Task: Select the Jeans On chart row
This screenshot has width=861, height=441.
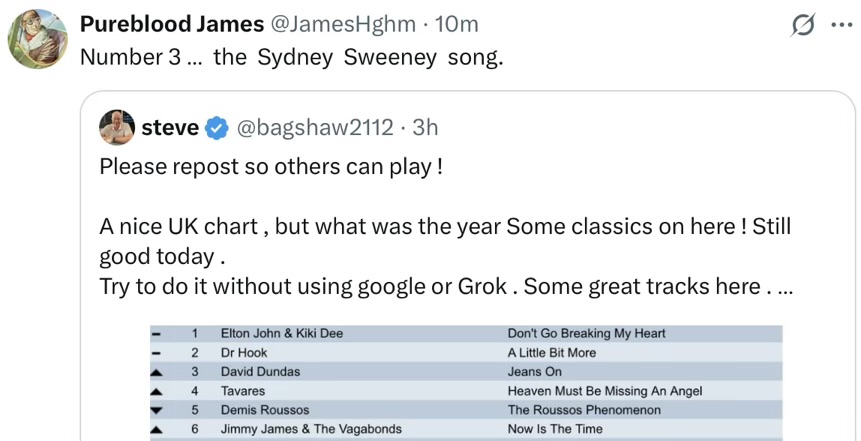Action: (466, 372)
